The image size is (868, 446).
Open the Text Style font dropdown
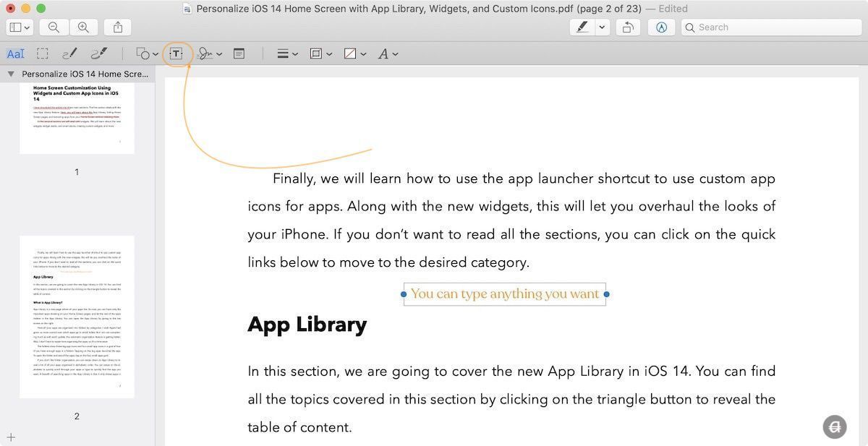point(388,53)
